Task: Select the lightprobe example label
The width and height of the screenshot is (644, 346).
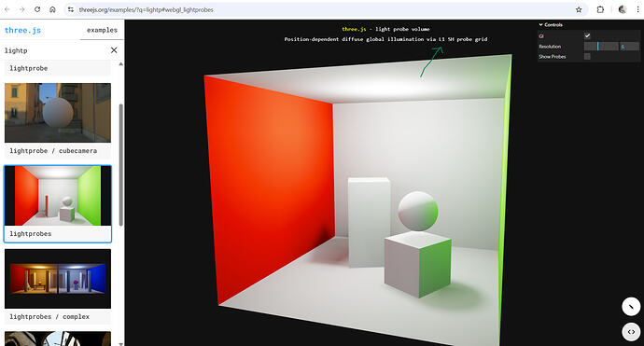Action: pyautogui.click(x=28, y=68)
